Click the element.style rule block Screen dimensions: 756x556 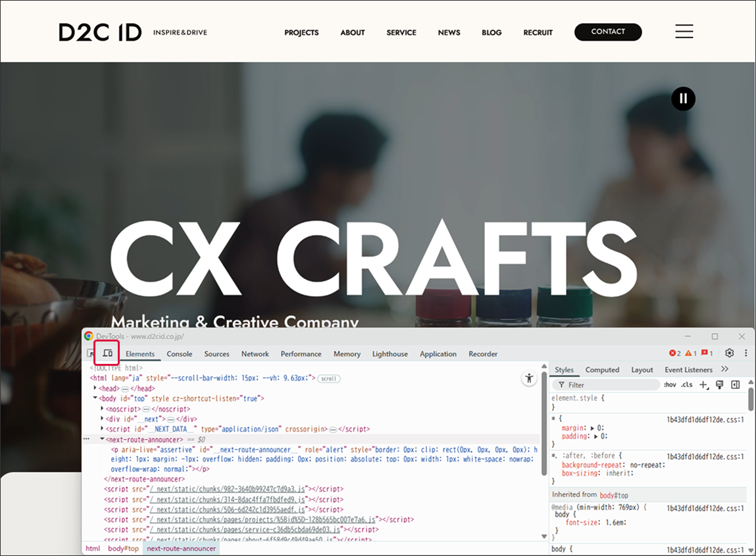tap(649, 402)
